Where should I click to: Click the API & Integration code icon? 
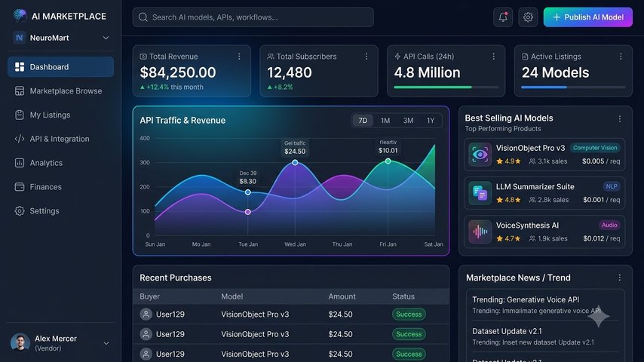coord(20,139)
